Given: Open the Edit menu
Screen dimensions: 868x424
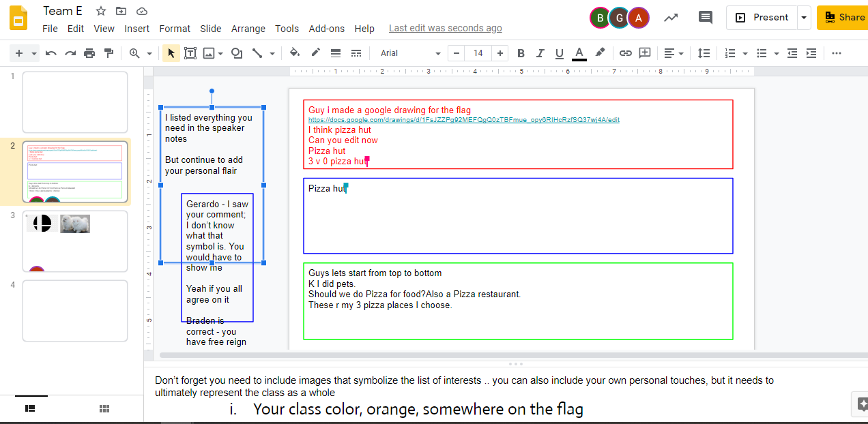Looking at the screenshot, I should (x=76, y=29).
